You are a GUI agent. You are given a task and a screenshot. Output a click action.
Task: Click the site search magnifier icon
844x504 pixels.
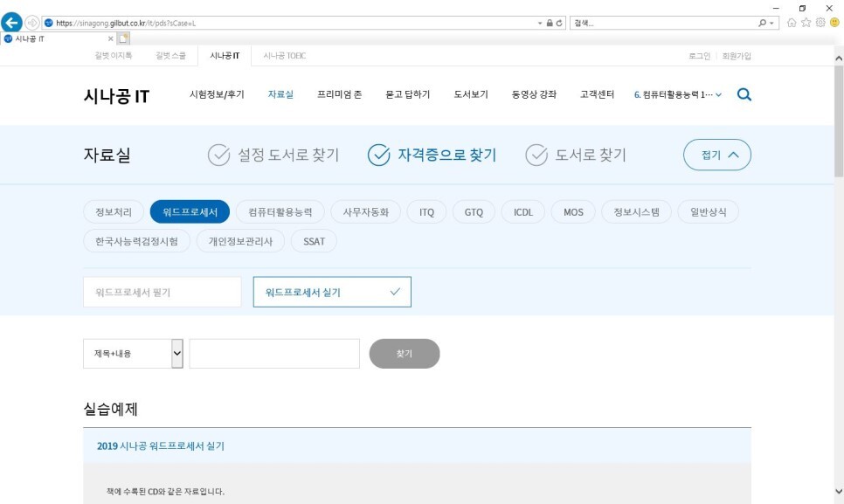click(x=744, y=94)
